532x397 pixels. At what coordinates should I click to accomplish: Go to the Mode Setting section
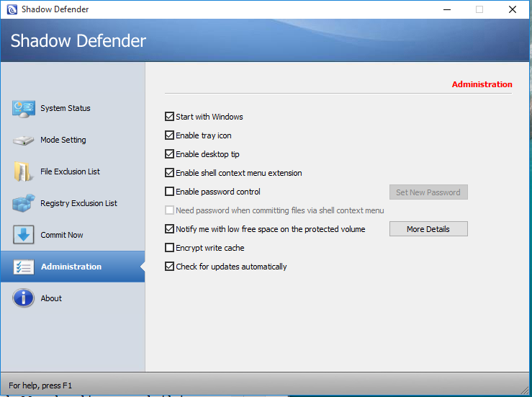(x=63, y=140)
